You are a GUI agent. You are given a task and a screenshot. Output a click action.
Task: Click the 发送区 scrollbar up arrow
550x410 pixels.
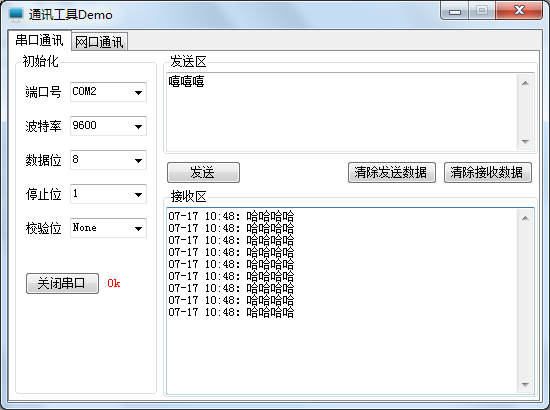pyautogui.click(x=525, y=83)
